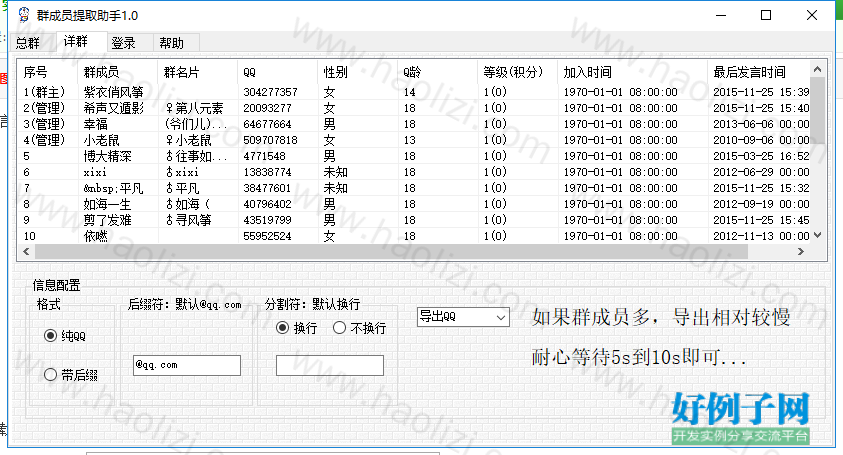Click the table's scroll down arrow
The image size is (843, 455).
817,235
